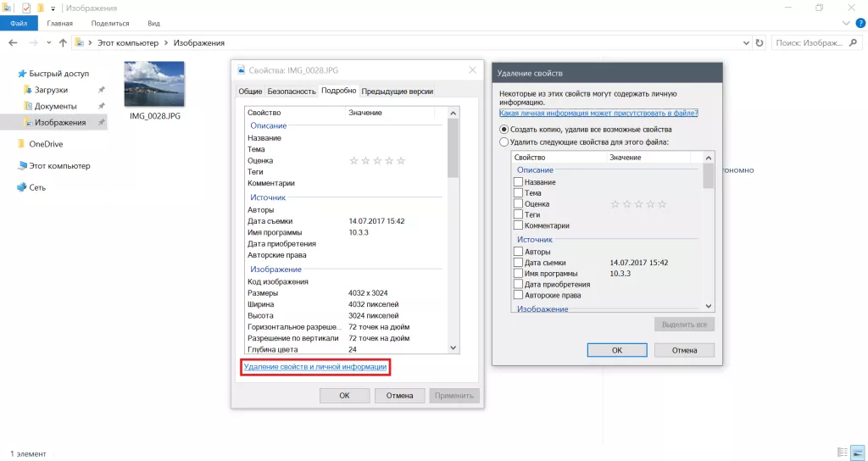Switch to details view icon
The height and width of the screenshot is (461, 868).
pyautogui.click(x=843, y=453)
